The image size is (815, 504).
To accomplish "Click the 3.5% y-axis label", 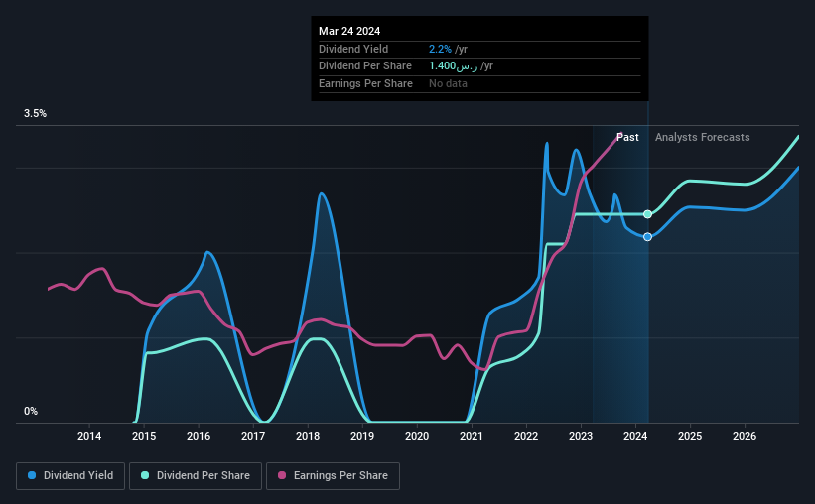I will [x=35, y=113].
